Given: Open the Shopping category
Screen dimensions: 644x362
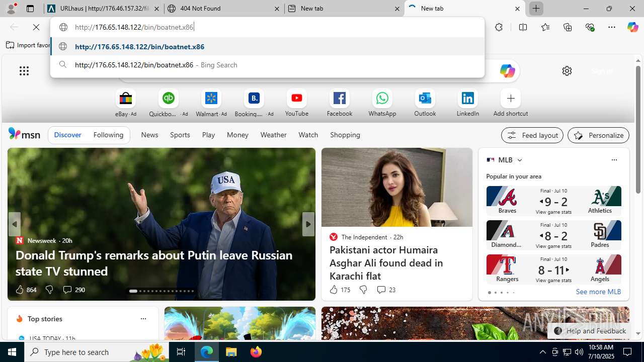Looking at the screenshot, I should point(345,135).
